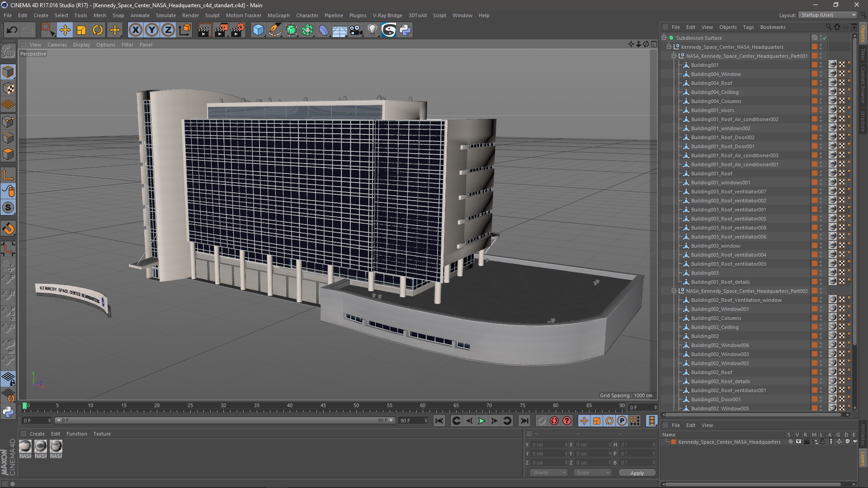Play animation forward
Image resolution: width=868 pixels, height=488 pixels.
tap(481, 421)
